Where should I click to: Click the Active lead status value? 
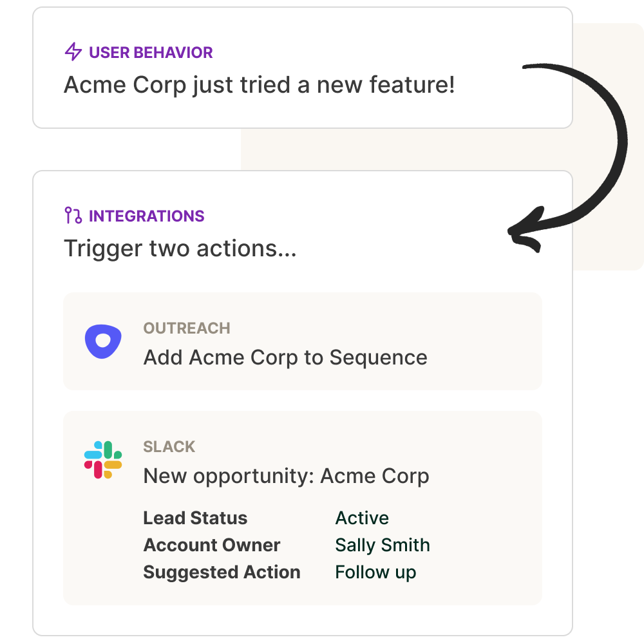pos(362,518)
